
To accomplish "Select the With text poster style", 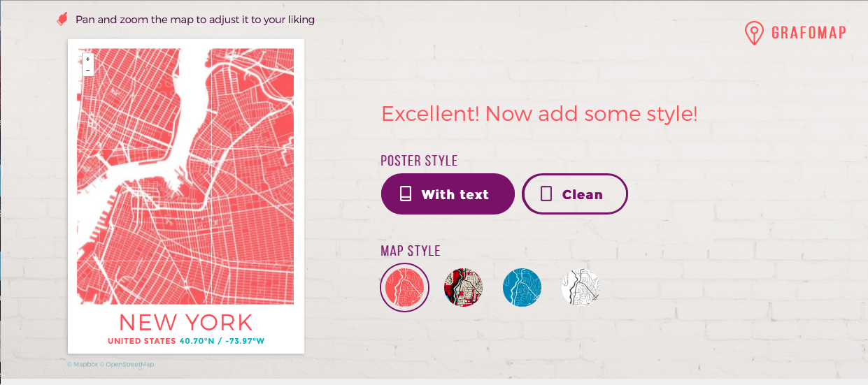I will [448, 194].
